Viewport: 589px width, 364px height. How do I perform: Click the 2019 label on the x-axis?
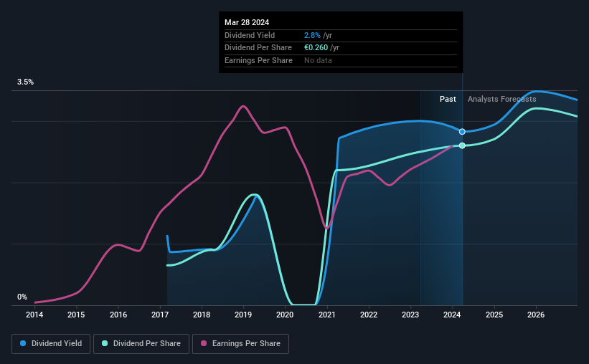tap(243, 315)
